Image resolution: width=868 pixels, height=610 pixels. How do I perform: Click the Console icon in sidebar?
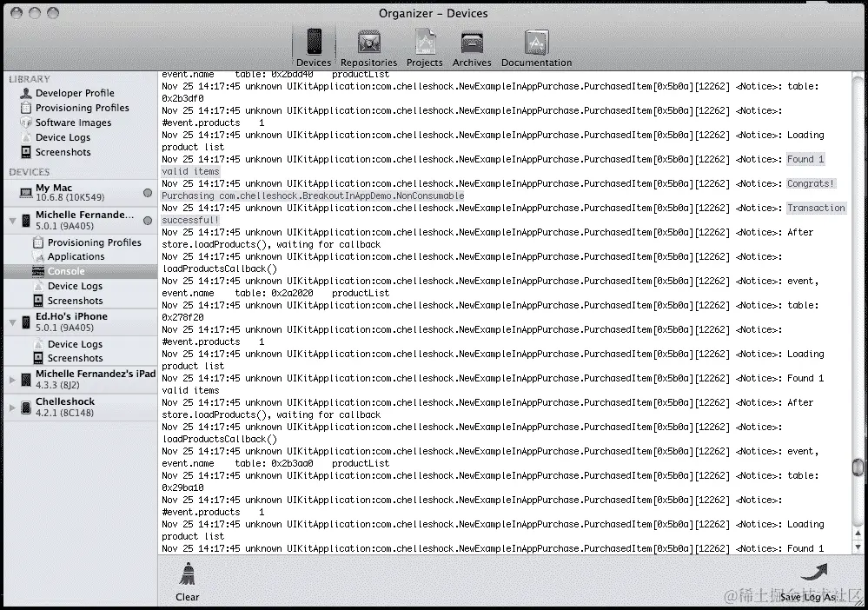click(37, 271)
